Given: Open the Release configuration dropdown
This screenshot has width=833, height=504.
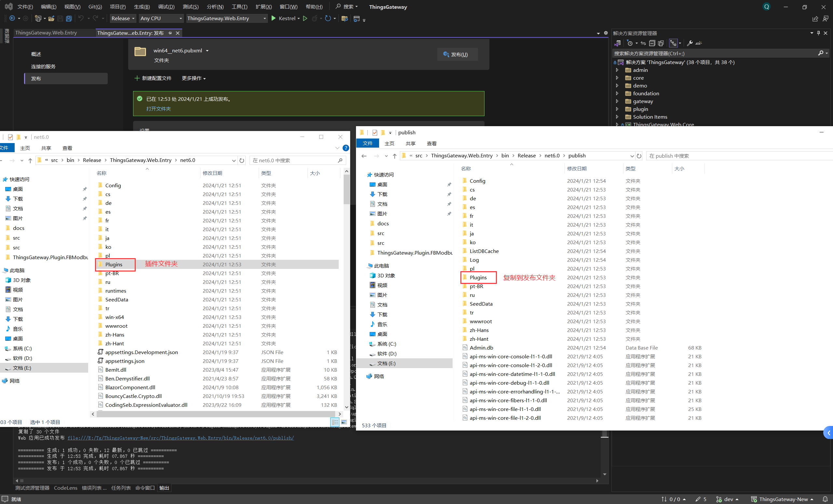Looking at the screenshot, I should click(123, 18).
